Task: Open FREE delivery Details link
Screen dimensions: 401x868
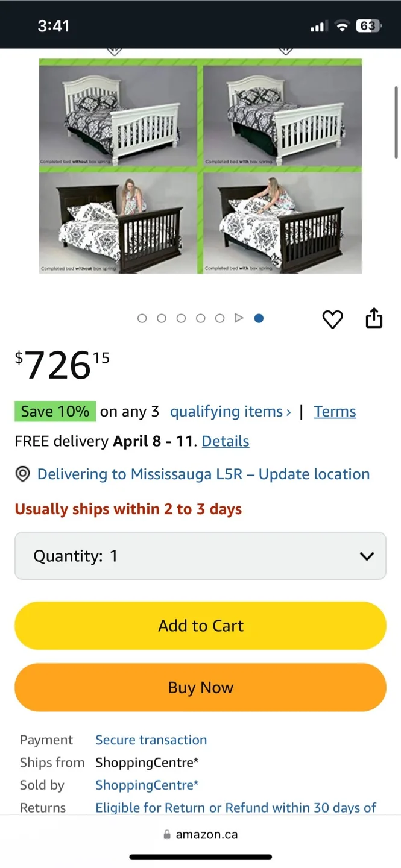Action: [x=226, y=441]
